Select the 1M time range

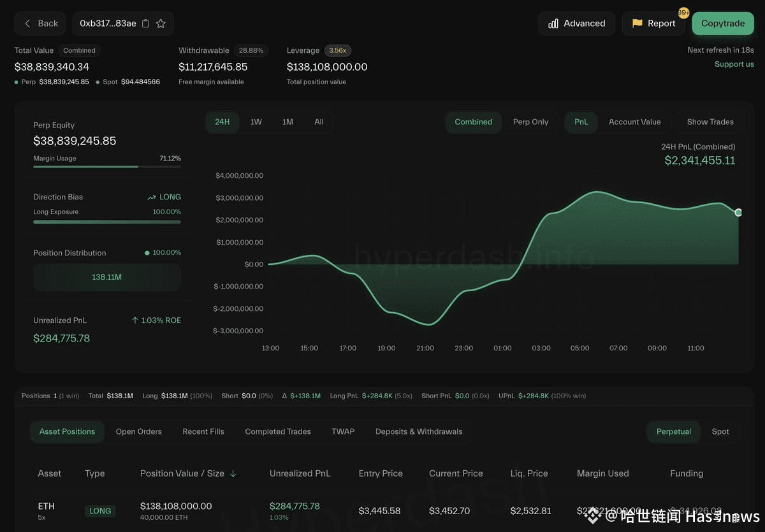tap(288, 122)
